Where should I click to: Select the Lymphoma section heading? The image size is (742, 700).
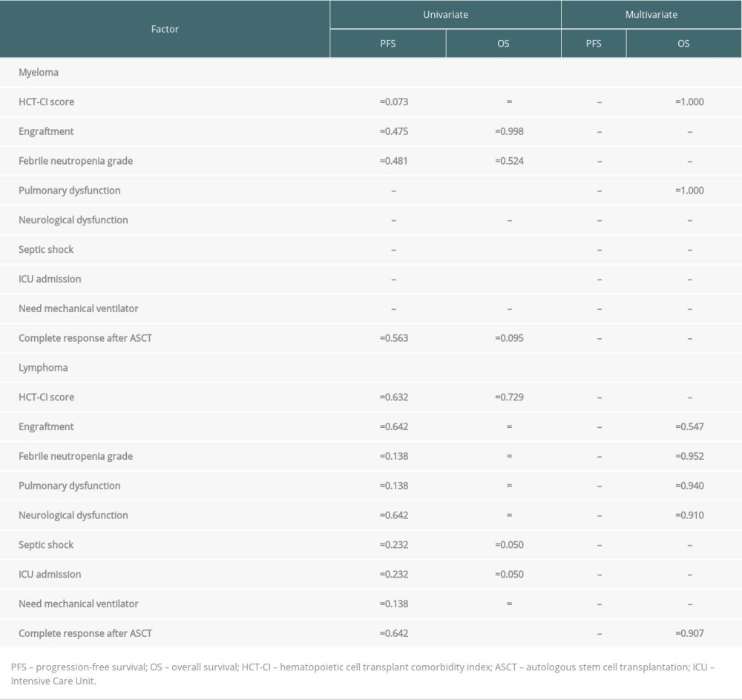43,368
